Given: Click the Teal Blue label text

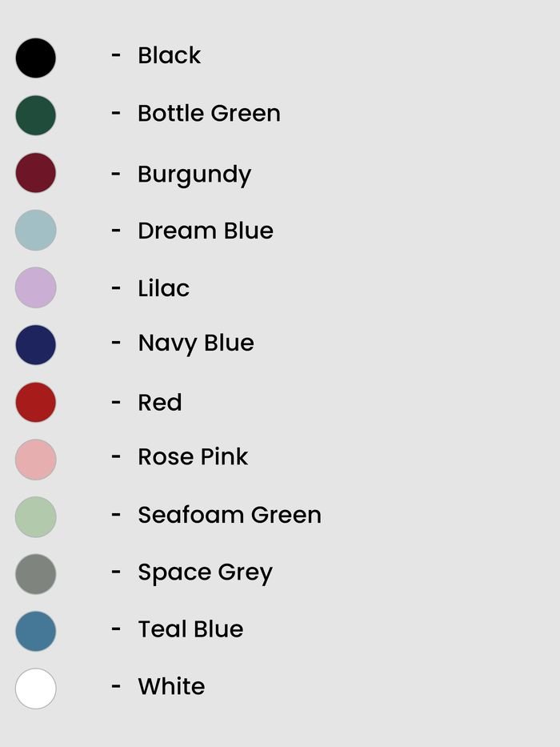Looking at the screenshot, I should [190, 629].
